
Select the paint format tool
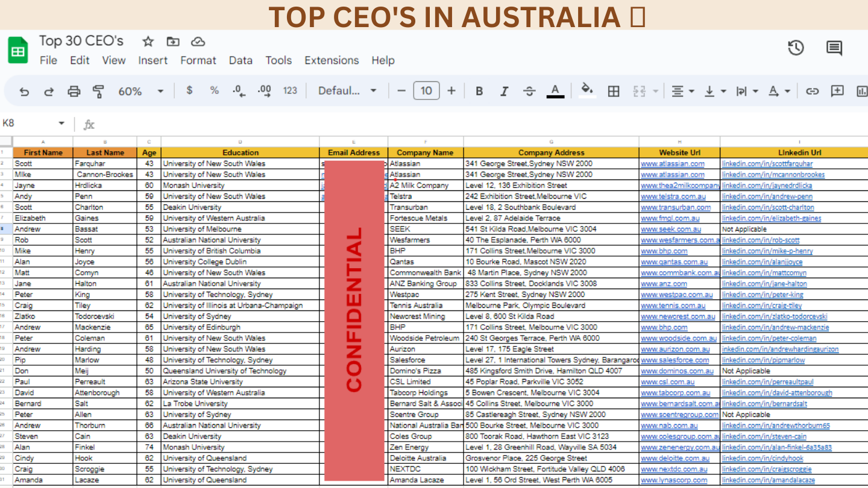coord(98,92)
